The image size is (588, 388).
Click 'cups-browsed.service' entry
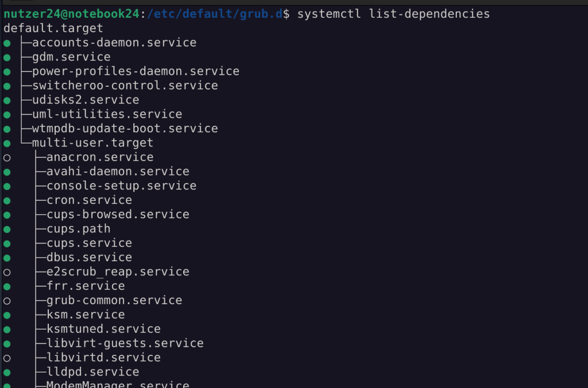click(x=118, y=214)
